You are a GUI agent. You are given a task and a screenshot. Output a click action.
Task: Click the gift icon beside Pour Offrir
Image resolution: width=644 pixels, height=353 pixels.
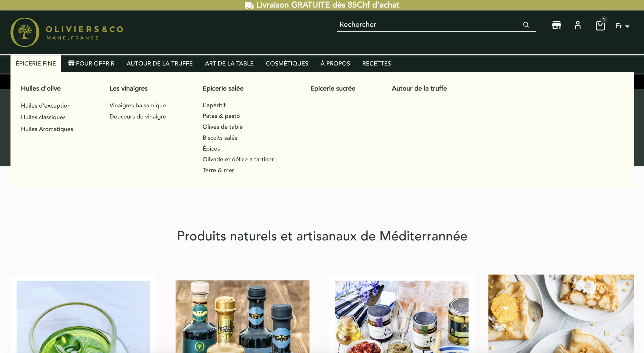click(x=71, y=63)
